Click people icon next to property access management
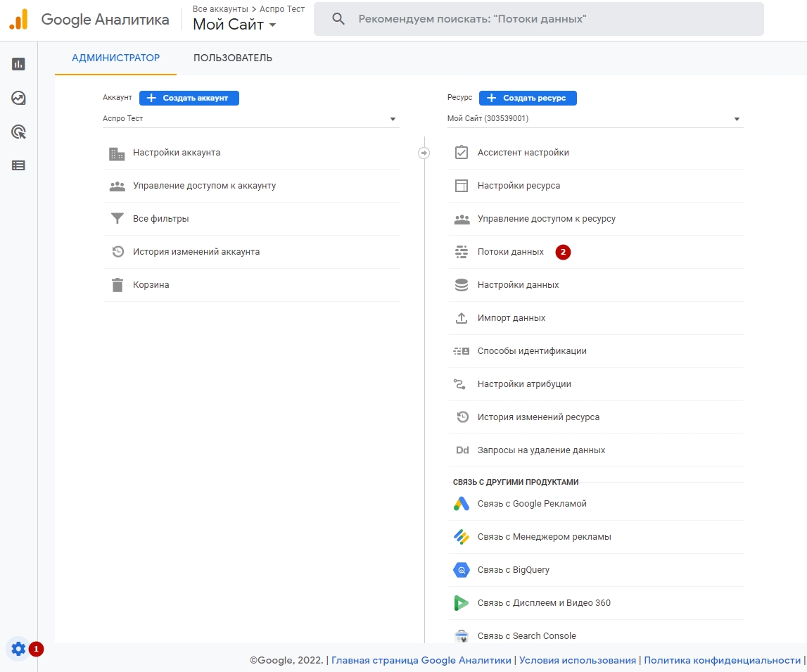 click(x=462, y=220)
